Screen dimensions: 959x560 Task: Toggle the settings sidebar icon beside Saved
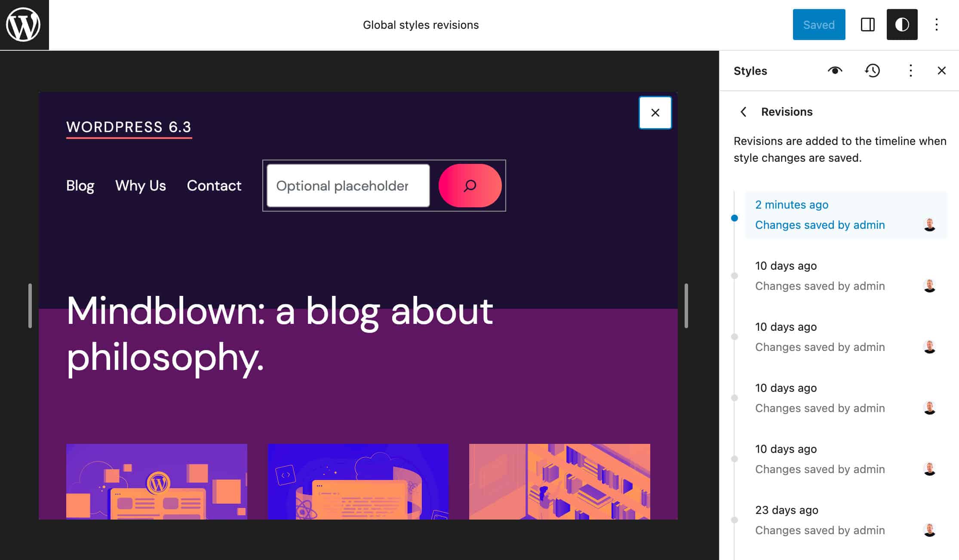click(x=867, y=25)
